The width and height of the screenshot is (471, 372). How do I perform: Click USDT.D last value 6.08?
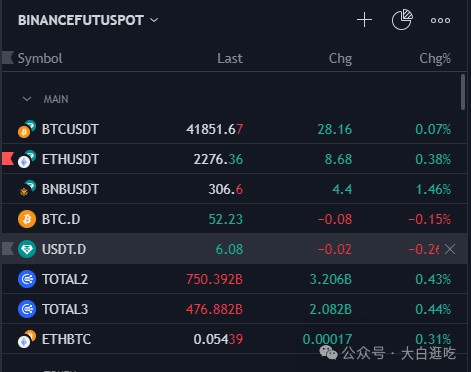click(229, 249)
